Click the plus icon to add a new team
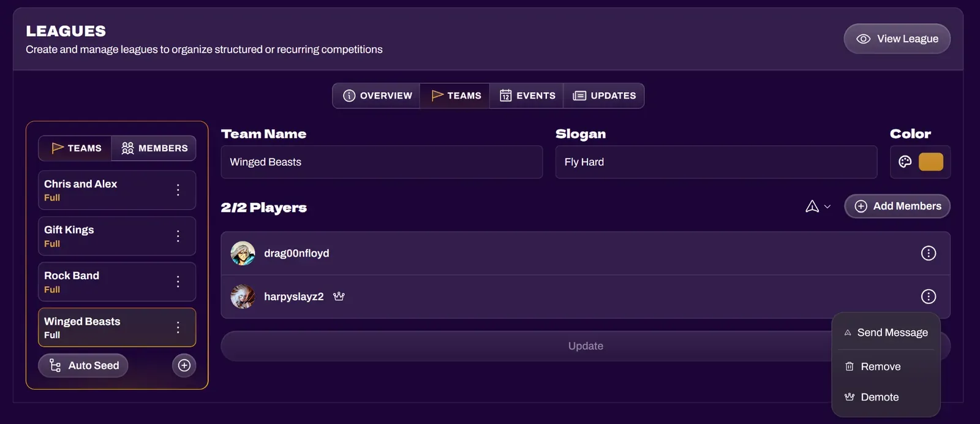 (x=184, y=365)
